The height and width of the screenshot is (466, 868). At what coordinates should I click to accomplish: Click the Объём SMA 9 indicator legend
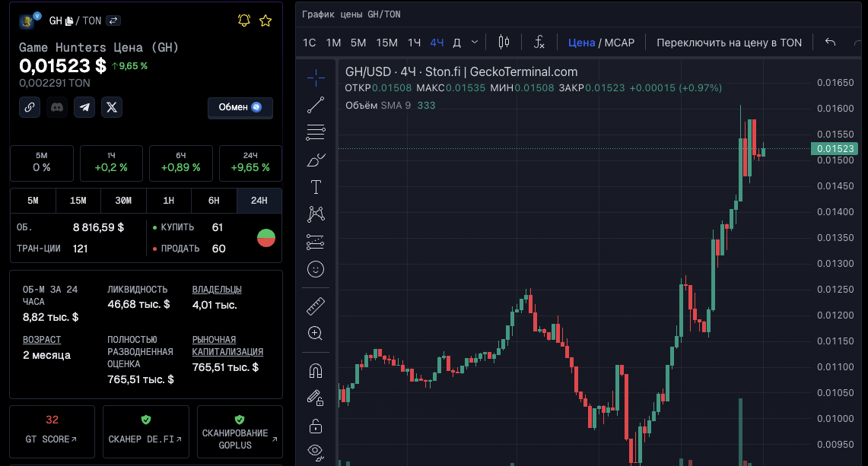[390, 105]
